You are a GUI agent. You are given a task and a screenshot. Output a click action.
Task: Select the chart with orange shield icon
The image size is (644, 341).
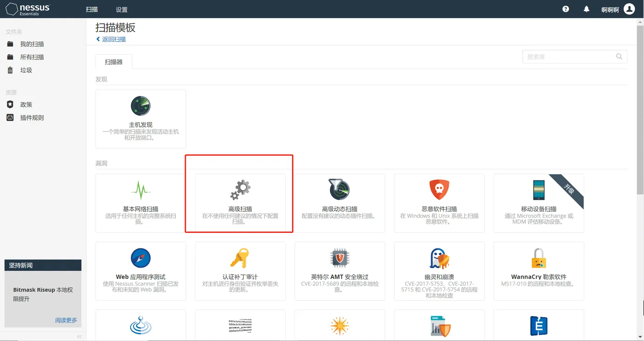tap(440, 326)
